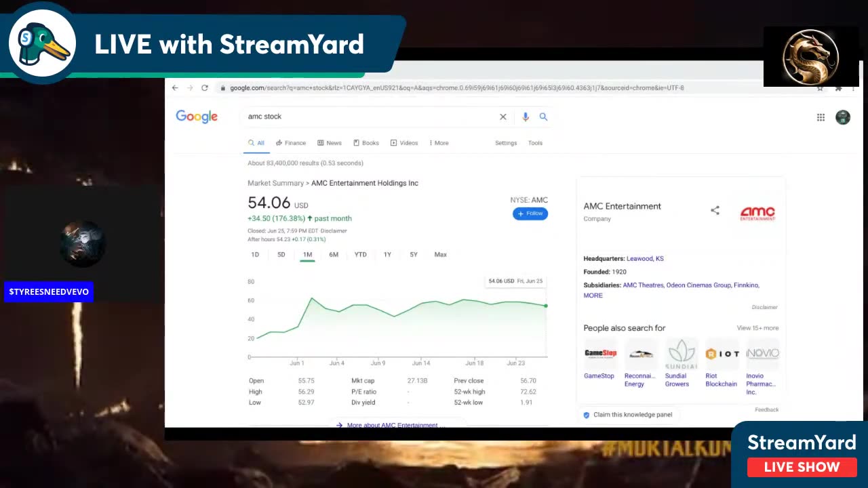Image resolution: width=868 pixels, height=488 pixels.
Task: Open the Google logo homepage
Action: 197,117
